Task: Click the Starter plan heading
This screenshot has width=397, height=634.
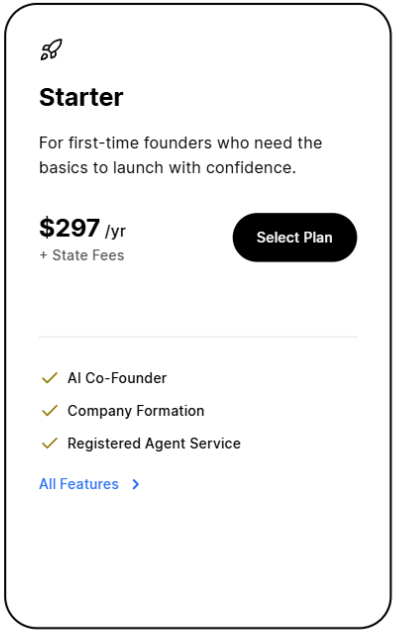Action: coord(81,97)
